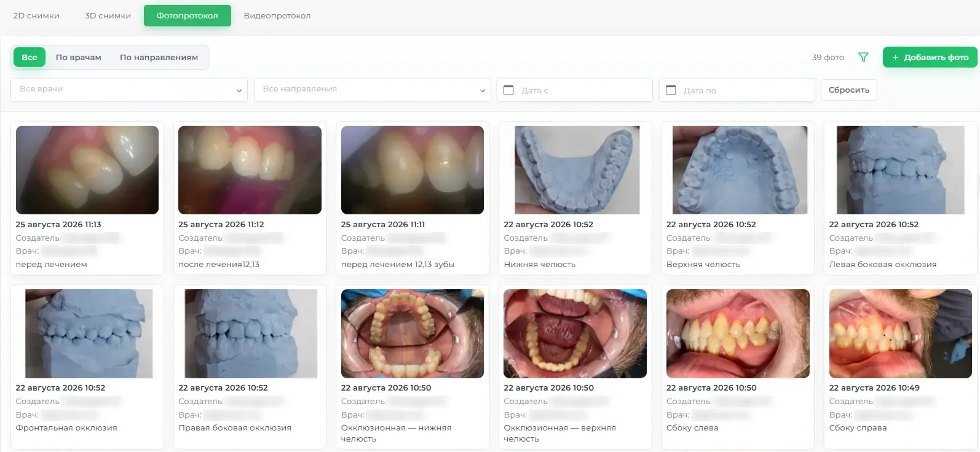Switch grouping to 'По врачам'
Image resolution: width=980 pixels, height=452 pixels.
coord(79,57)
